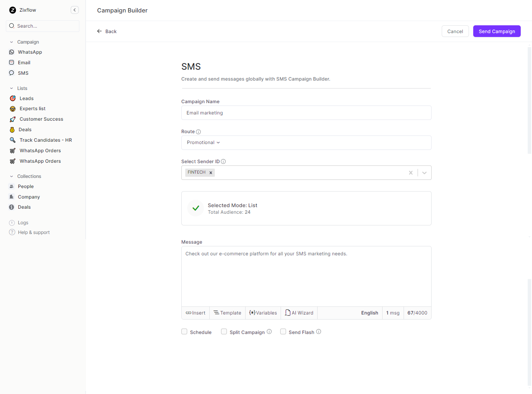Click the Customer Success rocket icon
The image size is (532, 394).
click(x=12, y=120)
